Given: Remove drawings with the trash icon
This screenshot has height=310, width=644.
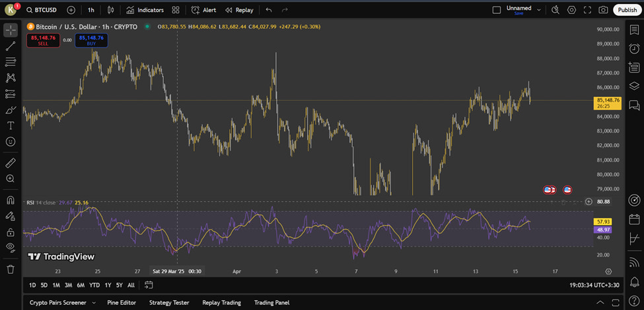Looking at the screenshot, I should click(11, 269).
